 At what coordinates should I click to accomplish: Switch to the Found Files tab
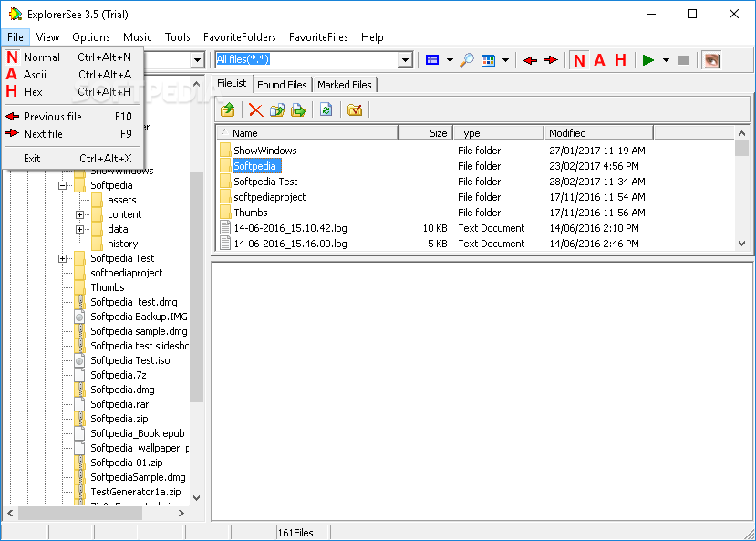click(282, 85)
